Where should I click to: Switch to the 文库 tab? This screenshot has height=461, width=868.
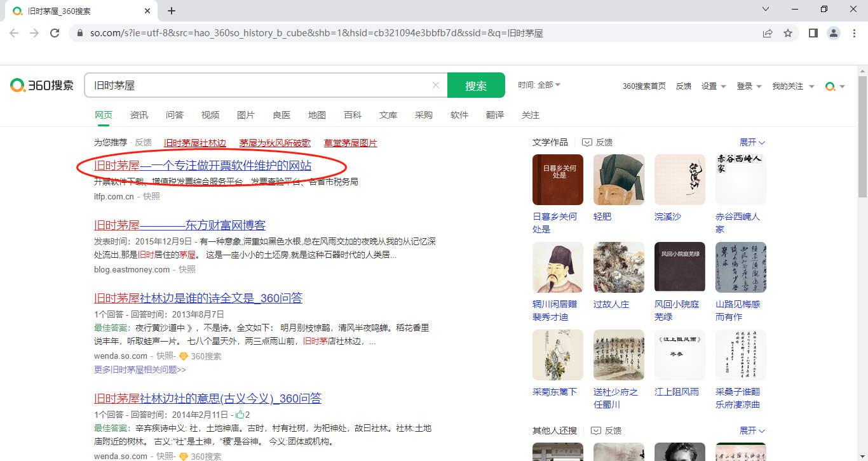(388, 115)
